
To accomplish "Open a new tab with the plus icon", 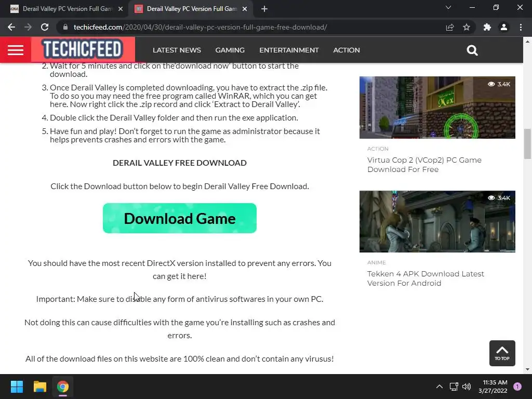I will click(264, 9).
